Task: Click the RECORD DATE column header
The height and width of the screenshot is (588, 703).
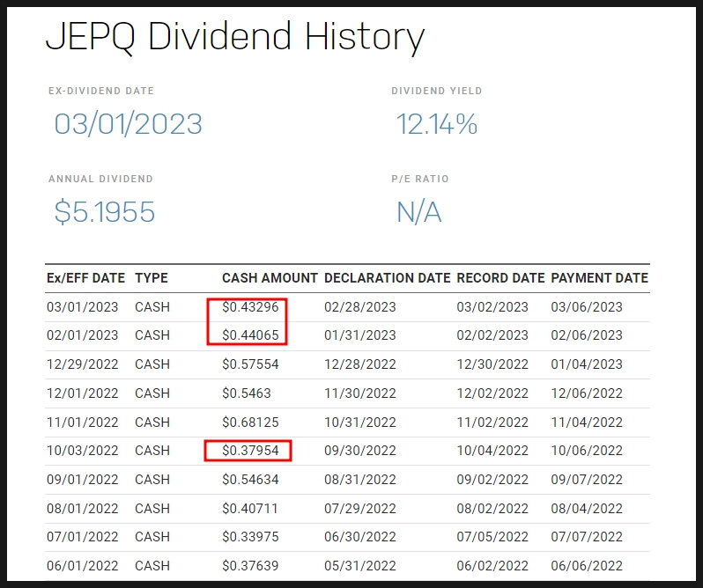Action: tap(500, 278)
